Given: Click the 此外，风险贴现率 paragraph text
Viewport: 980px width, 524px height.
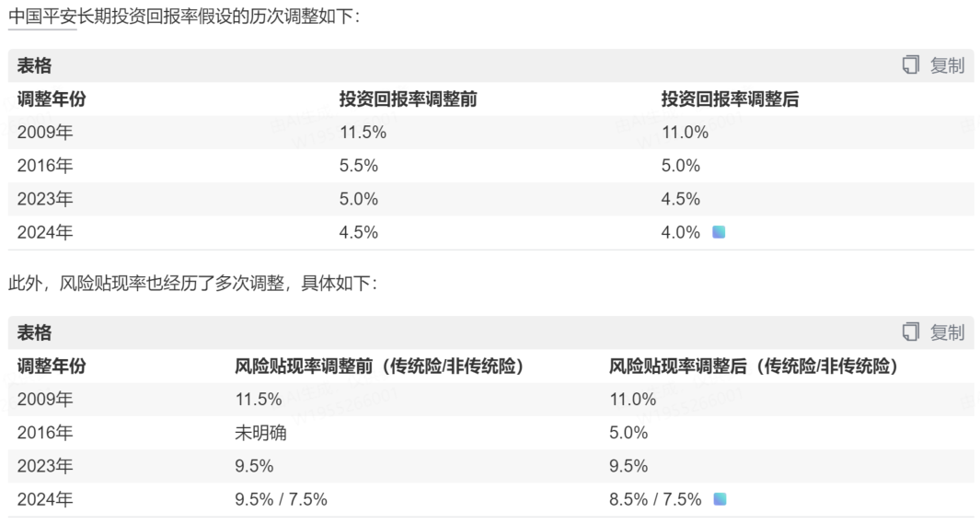Looking at the screenshot, I should [x=193, y=284].
